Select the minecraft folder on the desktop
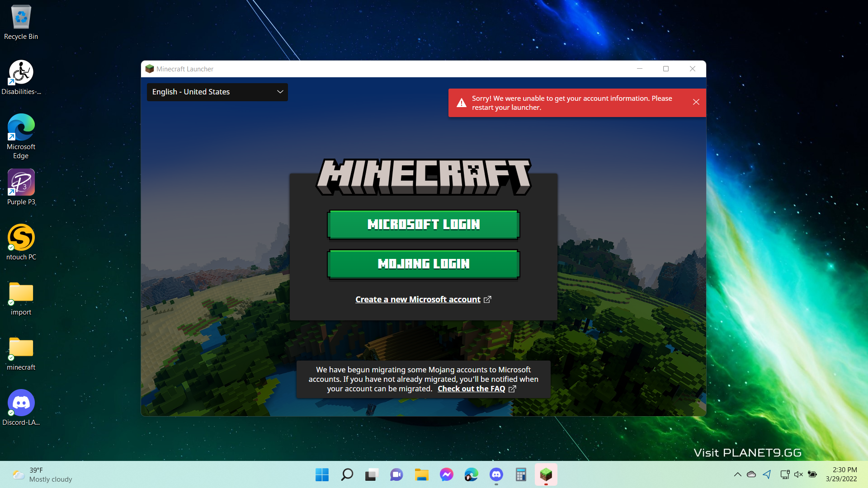Screen dimensions: 868x488 pos(21,353)
